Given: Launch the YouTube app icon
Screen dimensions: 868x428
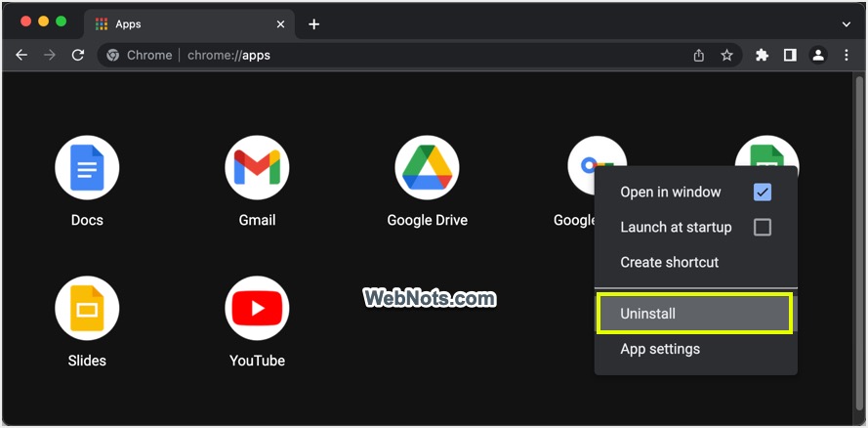Looking at the screenshot, I should pyautogui.click(x=257, y=309).
